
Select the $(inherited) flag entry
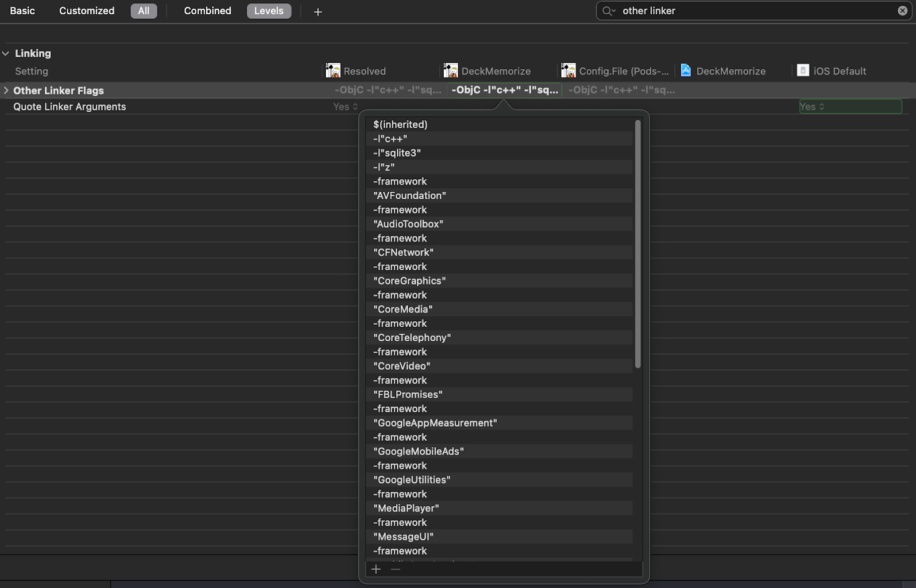(x=499, y=124)
